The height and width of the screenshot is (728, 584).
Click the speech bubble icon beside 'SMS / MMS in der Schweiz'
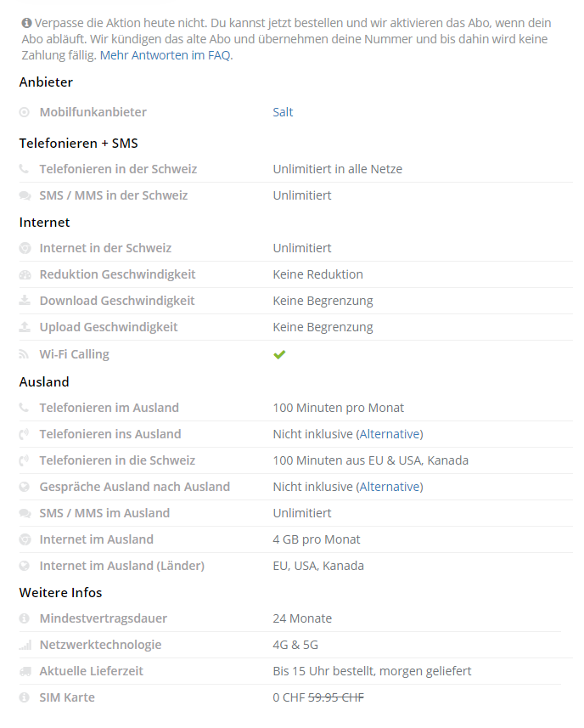point(24,195)
